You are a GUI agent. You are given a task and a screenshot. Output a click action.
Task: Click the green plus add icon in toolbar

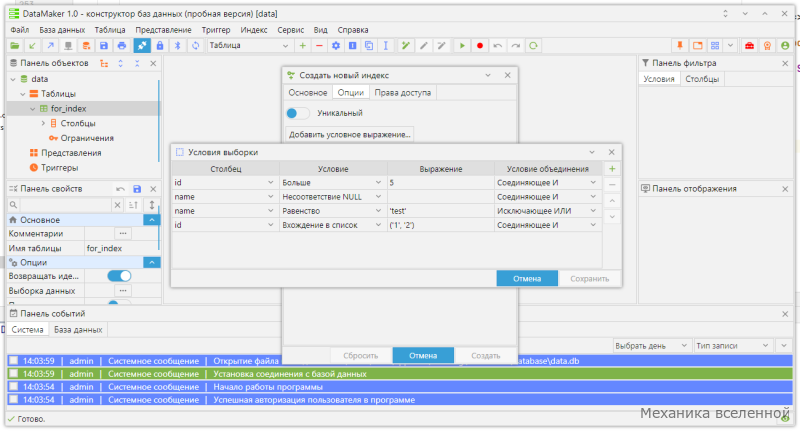(x=303, y=46)
